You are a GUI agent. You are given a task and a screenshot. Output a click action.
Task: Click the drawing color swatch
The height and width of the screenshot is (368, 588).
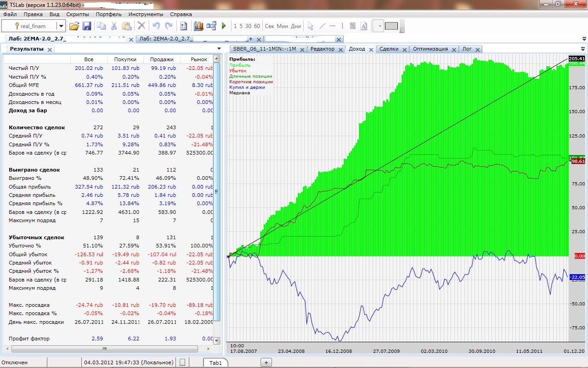coord(391,26)
